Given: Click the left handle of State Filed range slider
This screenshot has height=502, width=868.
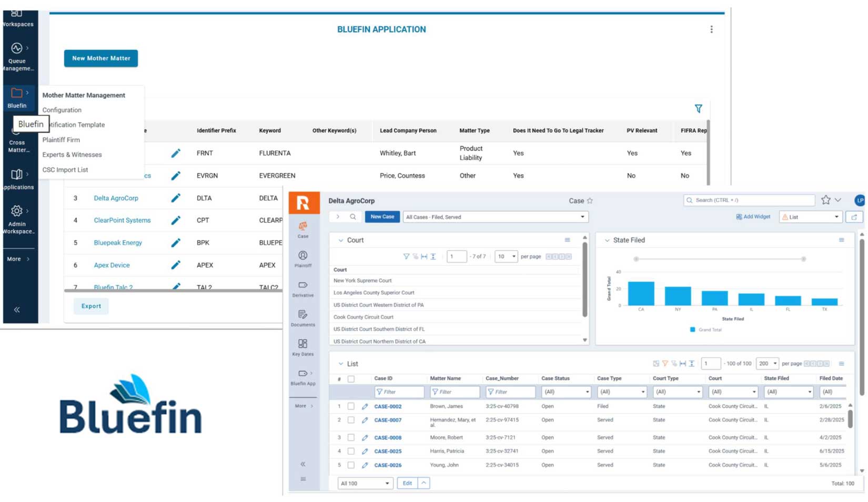Looking at the screenshot, I should (x=636, y=259).
